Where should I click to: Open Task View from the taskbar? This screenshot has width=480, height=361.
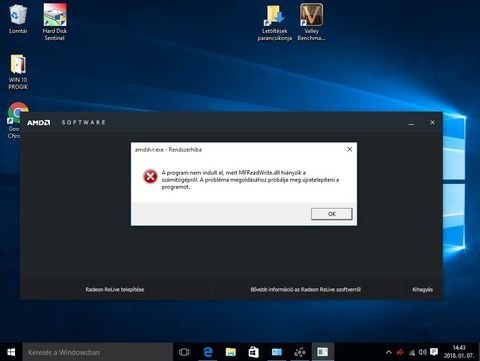[x=184, y=352]
